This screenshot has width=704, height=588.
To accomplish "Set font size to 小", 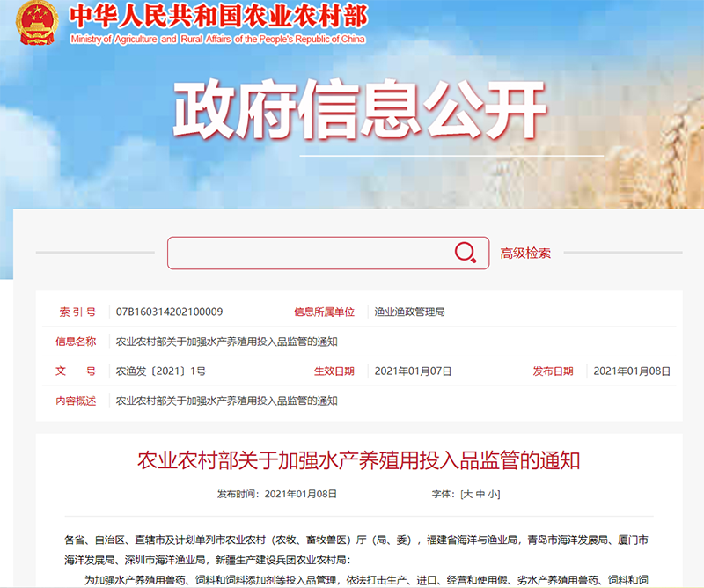I will click(x=493, y=494).
